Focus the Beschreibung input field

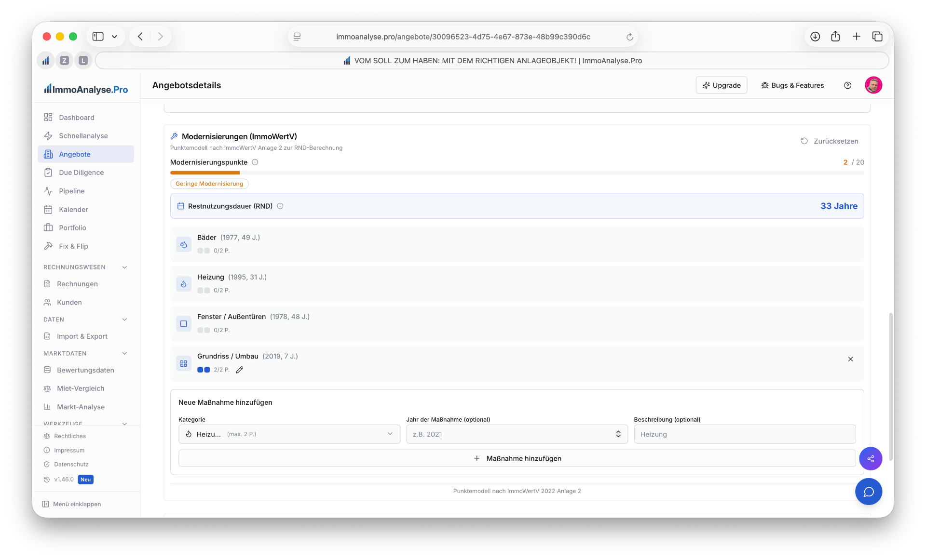[x=745, y=434]
